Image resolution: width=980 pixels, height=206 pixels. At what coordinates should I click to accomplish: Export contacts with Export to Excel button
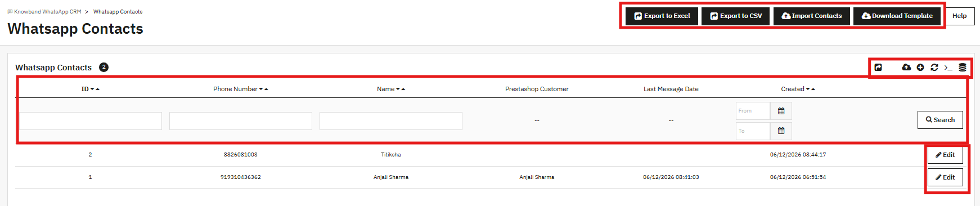point(662,16)
